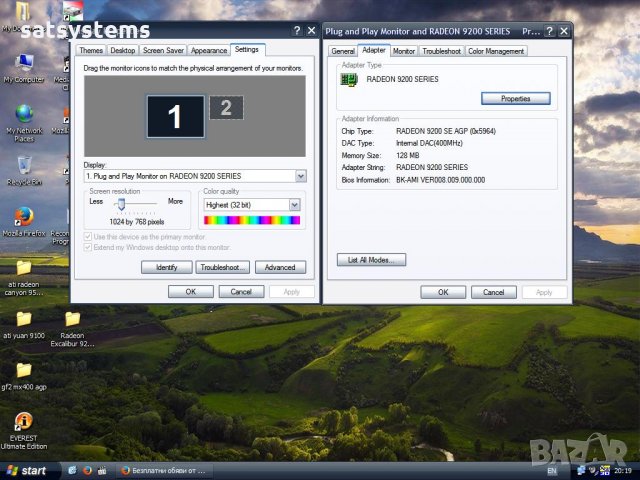Viewport: 640px width, 480px height.
Task: Open the gf2 mx400 agp folder
Action: [23, 371]
